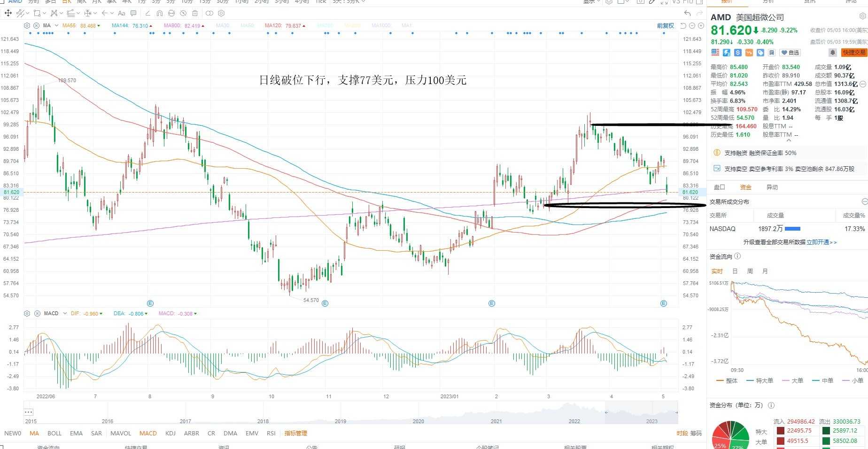Click the trash delete drawings icon
This screenshot has width=868, height=449.
(195, 13)
